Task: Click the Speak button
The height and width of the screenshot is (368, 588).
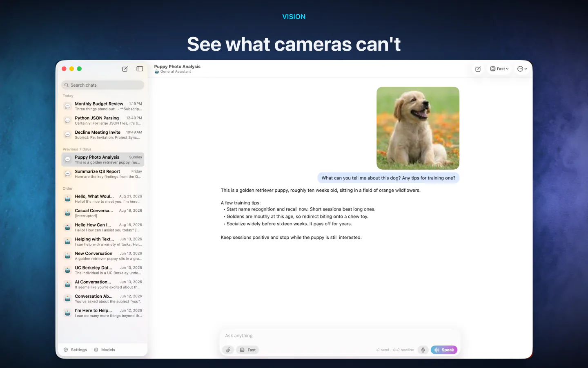Action: pos(444,350)
